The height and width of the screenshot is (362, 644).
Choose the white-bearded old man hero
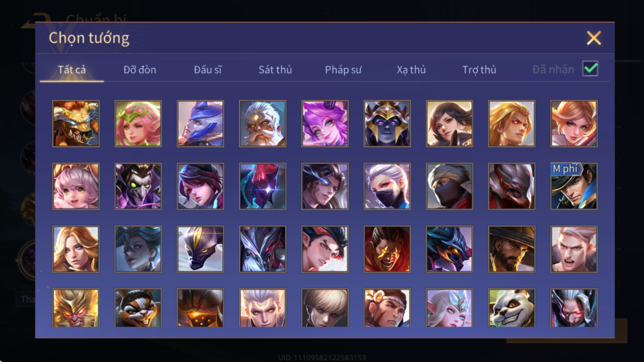point(262,124)
